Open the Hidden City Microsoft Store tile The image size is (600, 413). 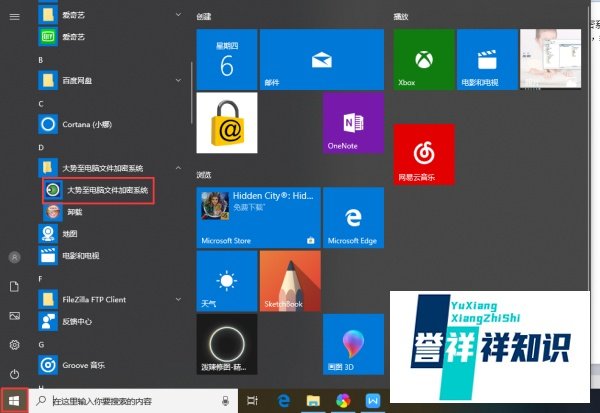(x=258, y=217)
